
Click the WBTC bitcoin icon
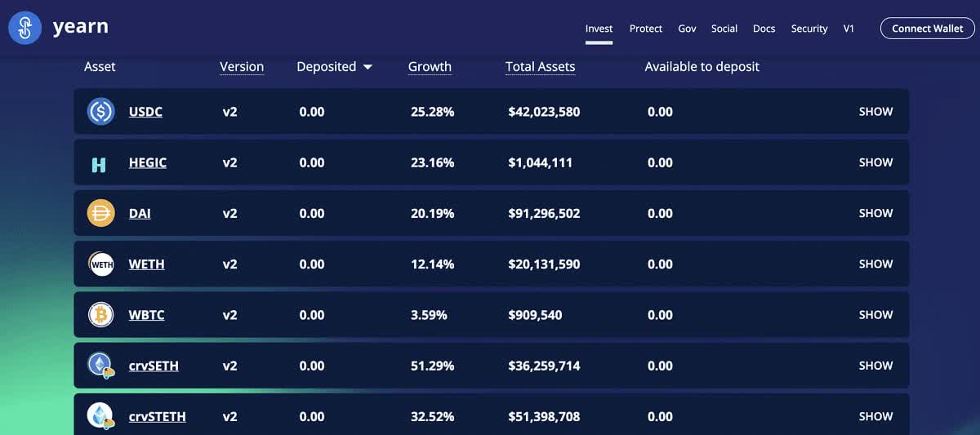click(x=101, y=315)
